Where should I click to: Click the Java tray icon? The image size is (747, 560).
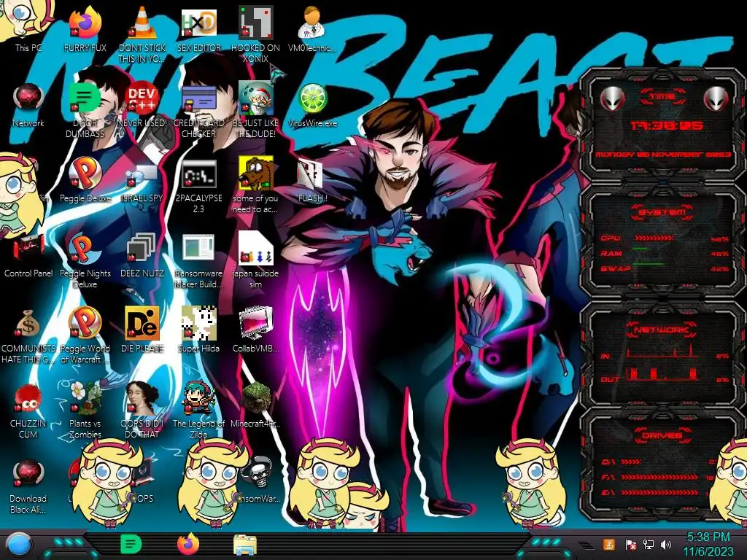(x=609, y=544)
